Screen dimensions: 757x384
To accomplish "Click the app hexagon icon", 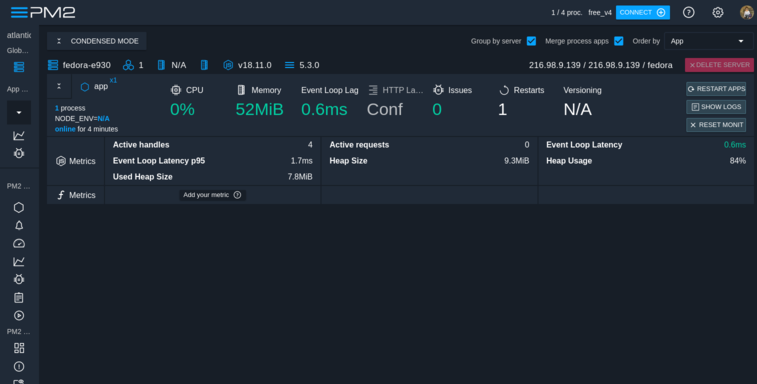I will point(85,87).
